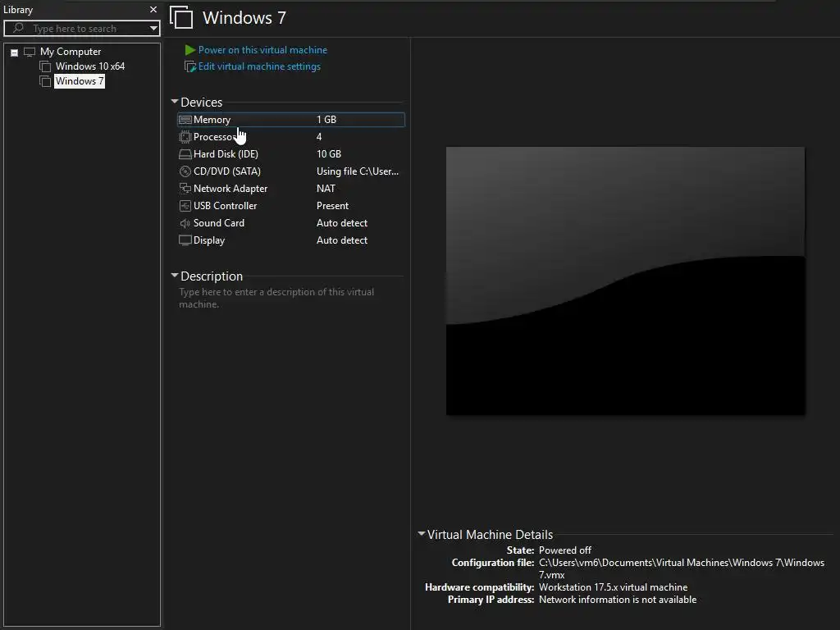Click the Hard Disk size 10 GB

[328, 153]
